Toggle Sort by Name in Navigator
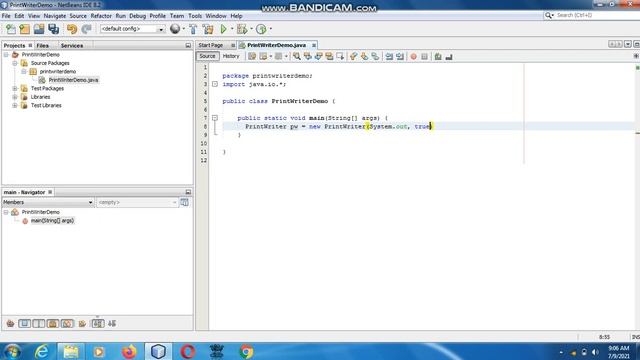Viewport: 640px width, 360px height. point(98,324)
